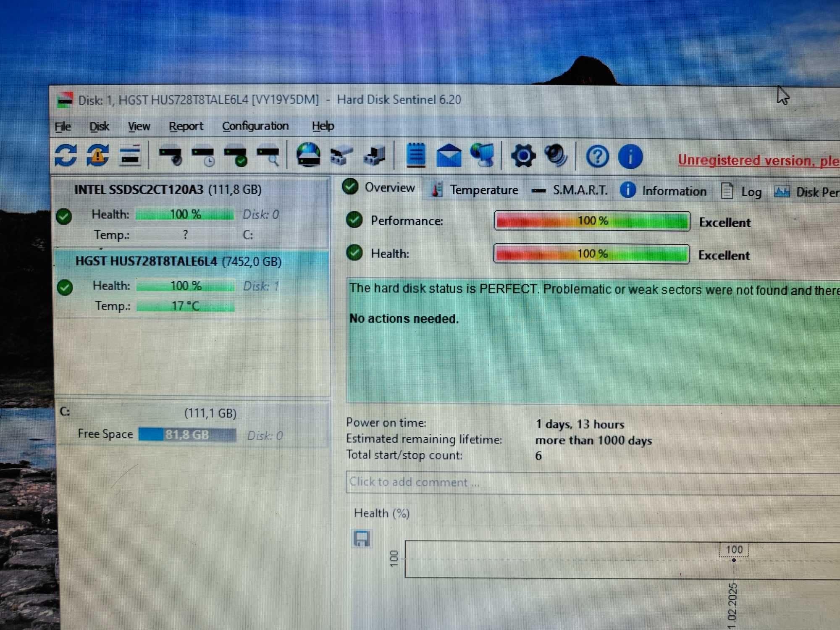The height and width of the screenshot is (630, 840).
Task: Click the globe and monitor toolbar icon
Action: click(483, 155)
